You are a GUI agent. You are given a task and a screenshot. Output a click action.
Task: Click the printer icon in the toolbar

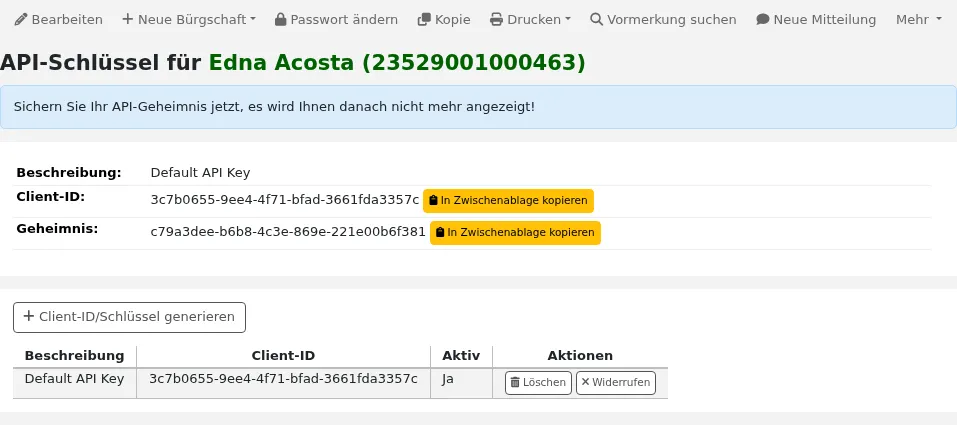click(x=496, y=20)
